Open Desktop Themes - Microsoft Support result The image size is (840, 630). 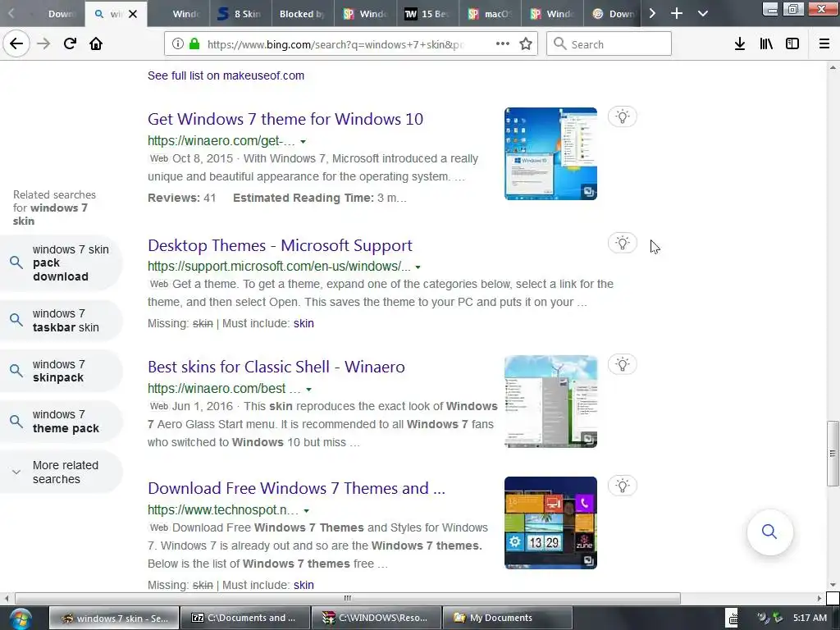[281, 245]
